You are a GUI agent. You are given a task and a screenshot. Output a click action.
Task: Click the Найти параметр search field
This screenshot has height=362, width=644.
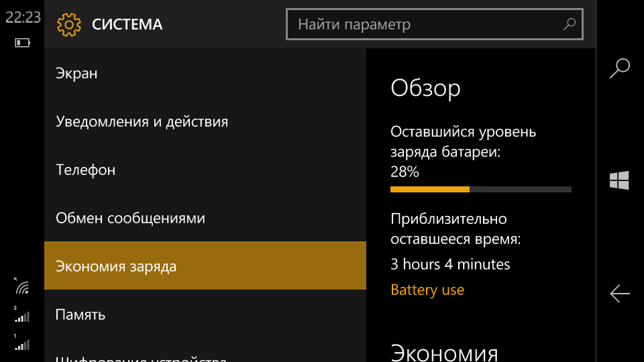click(x=435, y=24)
